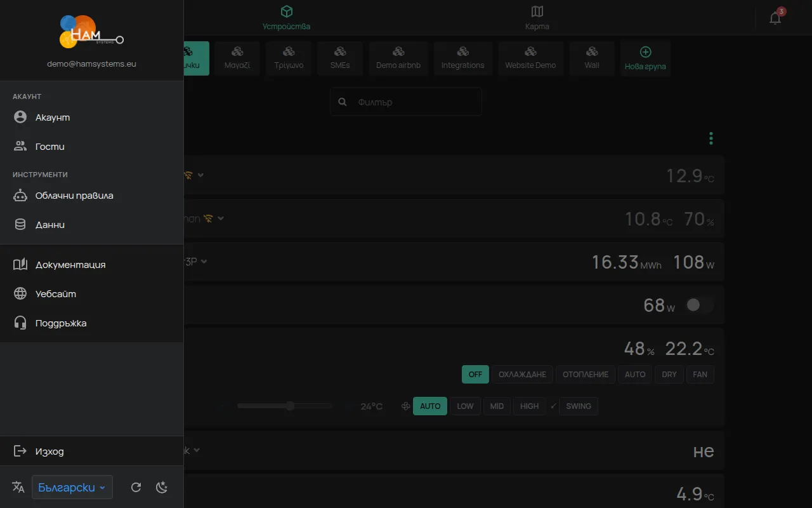Click the Гости guests icon entry
This screenshot has width=812, height=508.
[x=92, y=147]
